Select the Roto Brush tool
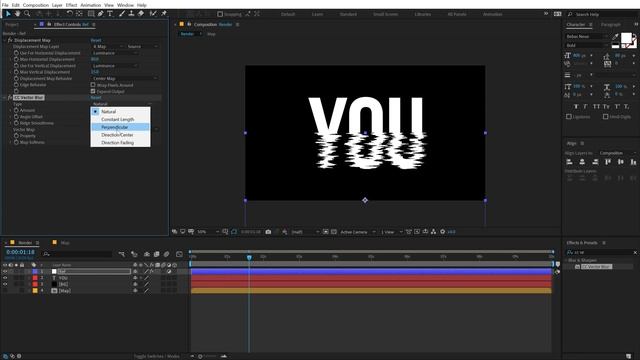This screenshot has width=640, height=360. pos(153,14)
